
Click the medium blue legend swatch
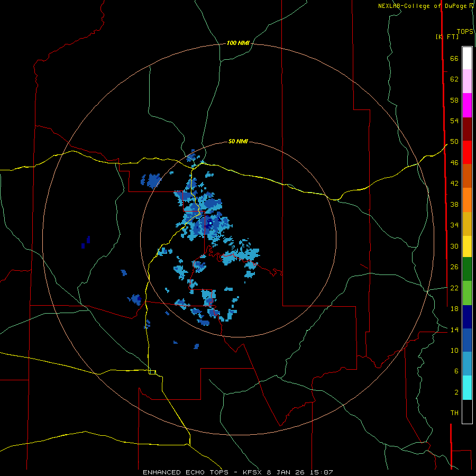[x=467, y=340]
